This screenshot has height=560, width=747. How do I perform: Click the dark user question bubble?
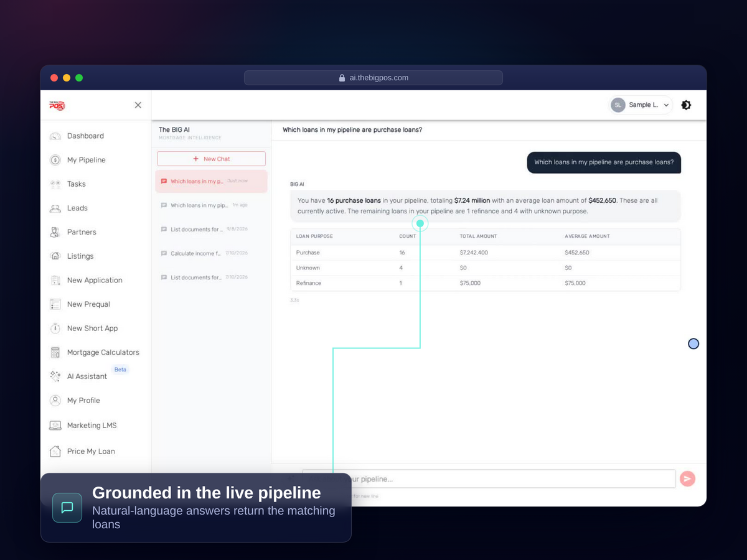pyautogui.click(x=604, y=162)
